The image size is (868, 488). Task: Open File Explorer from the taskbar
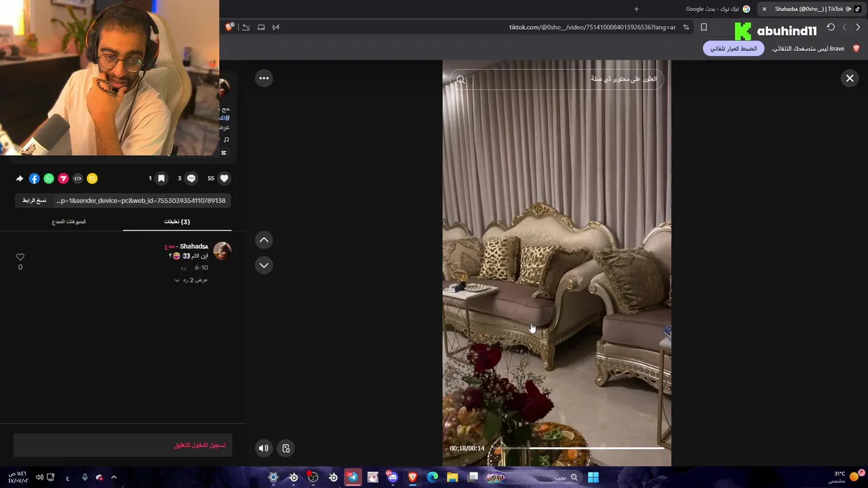452,477
